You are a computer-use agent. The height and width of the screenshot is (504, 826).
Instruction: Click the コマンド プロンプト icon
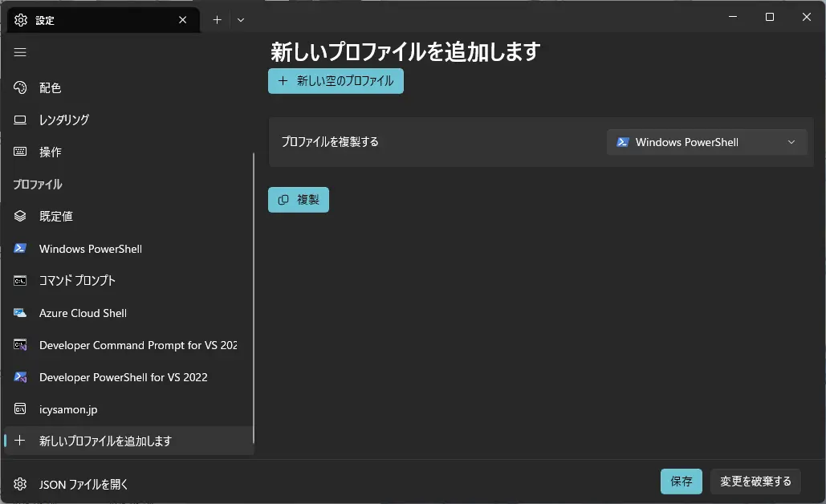[20, 281]
